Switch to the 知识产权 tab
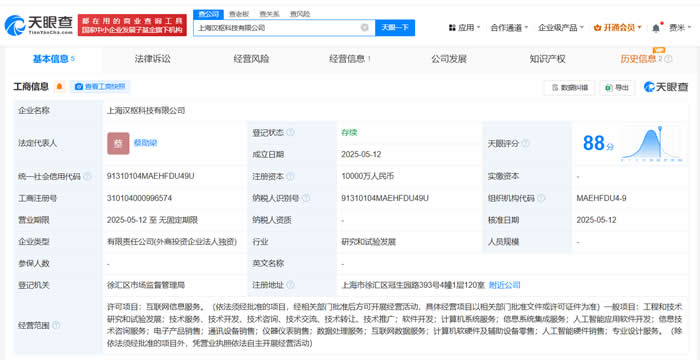The height and width of the screenshot is (360, 700). (547, 59)
